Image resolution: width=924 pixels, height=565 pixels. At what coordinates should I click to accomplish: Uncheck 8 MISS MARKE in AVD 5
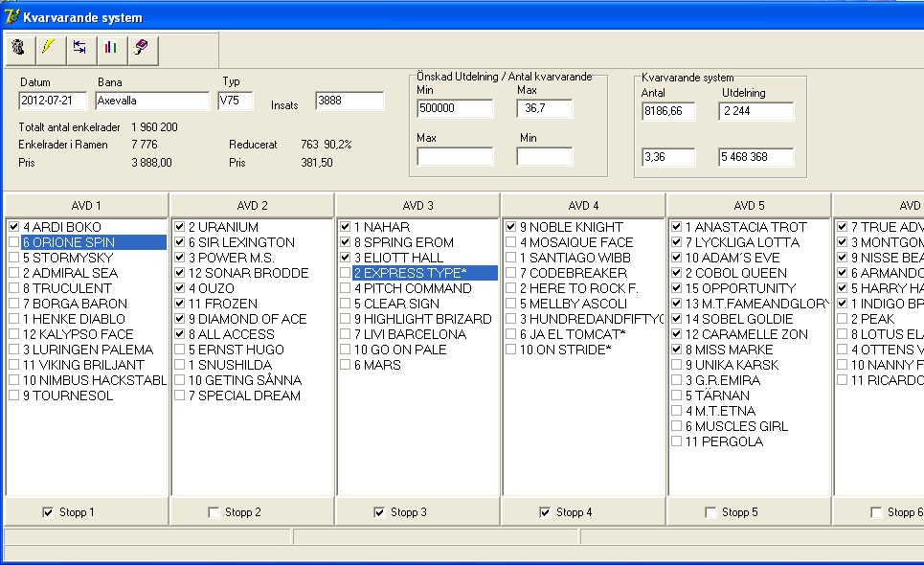pyautogui.click(x=677, y=349)
